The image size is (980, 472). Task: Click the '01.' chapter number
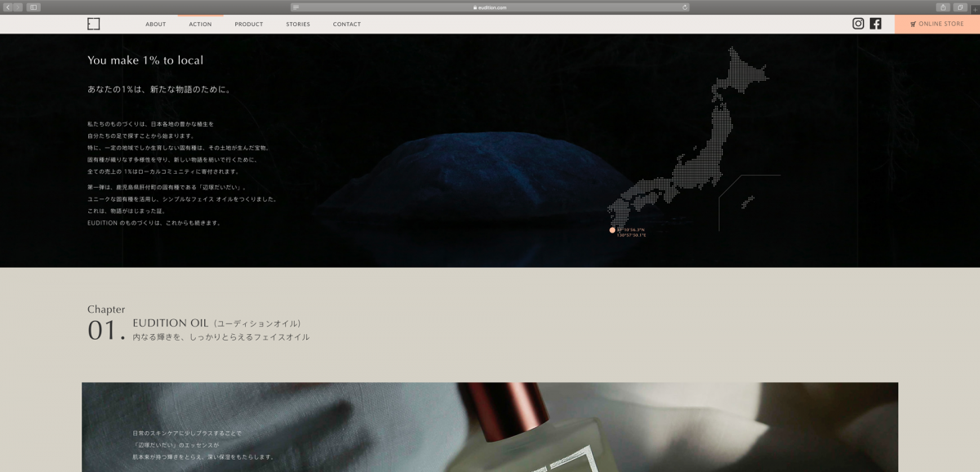(107, 331)
